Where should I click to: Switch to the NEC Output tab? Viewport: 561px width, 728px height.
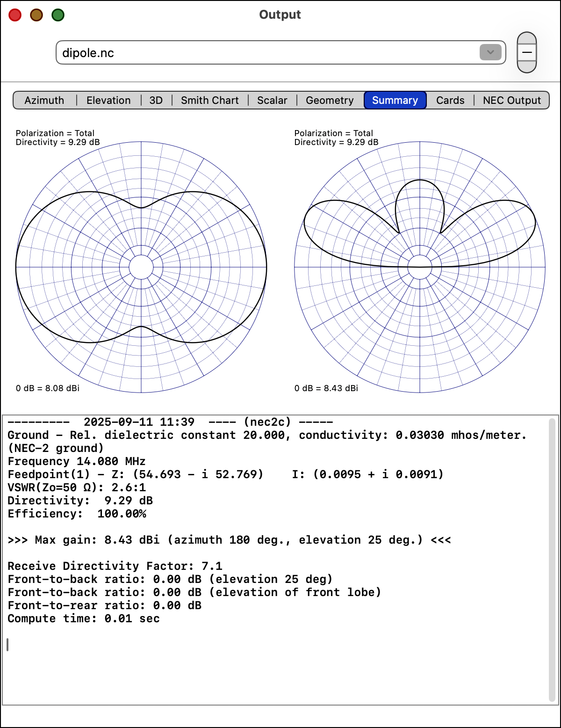tap(511, 100)
